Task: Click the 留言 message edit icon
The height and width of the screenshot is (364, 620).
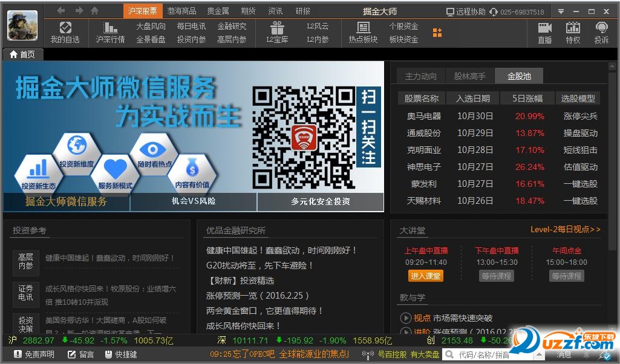Action: pyautogui.click(x=71, y=354)
